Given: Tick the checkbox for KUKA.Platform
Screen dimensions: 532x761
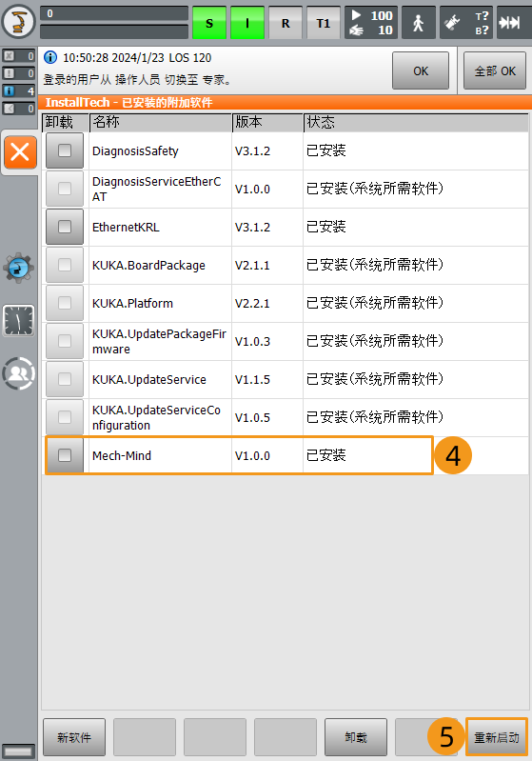Looking at the screenshot, I should pyautogui.click(x=65, y=303).
